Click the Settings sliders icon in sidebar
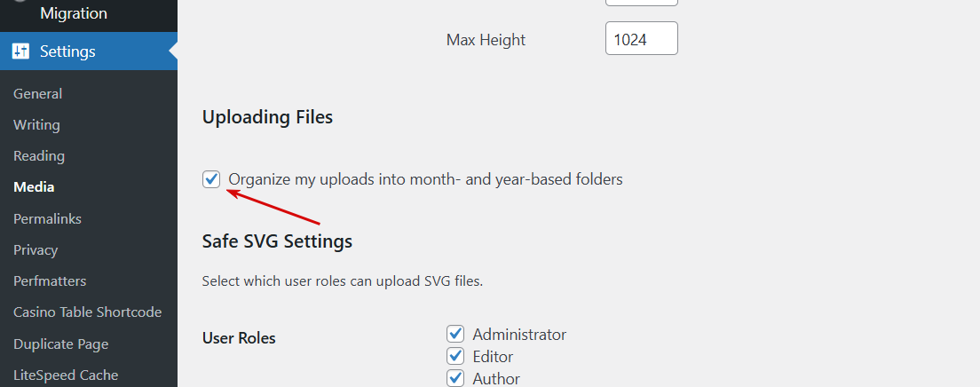The width and height of the screenshot is (980, 387). click(20, 51)
